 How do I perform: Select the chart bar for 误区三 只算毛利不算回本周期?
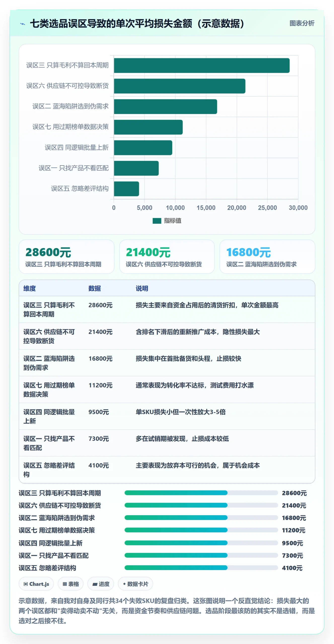[x=202, y=65]
